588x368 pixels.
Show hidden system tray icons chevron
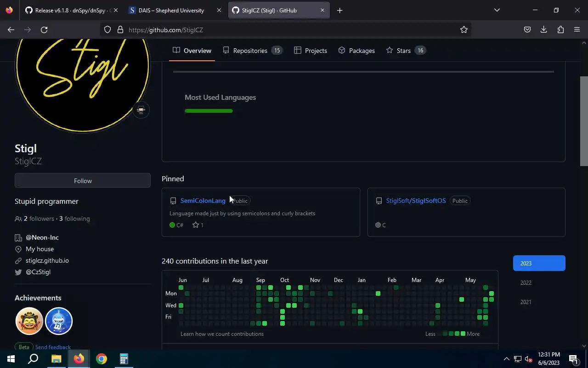pos(506,359)
